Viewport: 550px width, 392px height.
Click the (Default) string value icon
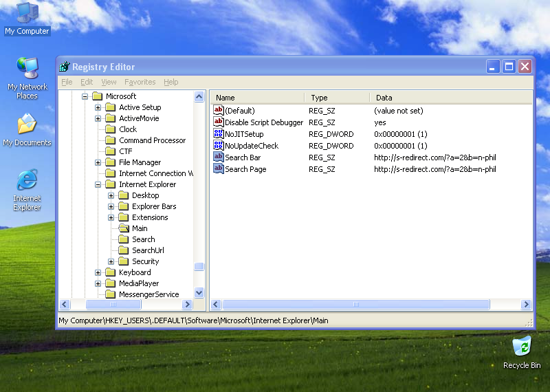[218, 111]
